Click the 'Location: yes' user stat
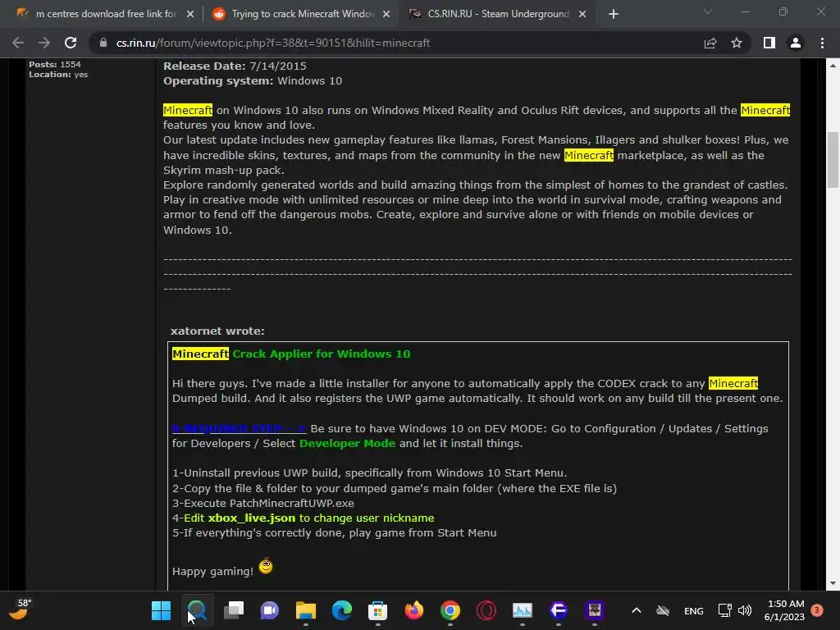This screenshot has width=840, height=630. 58,75
